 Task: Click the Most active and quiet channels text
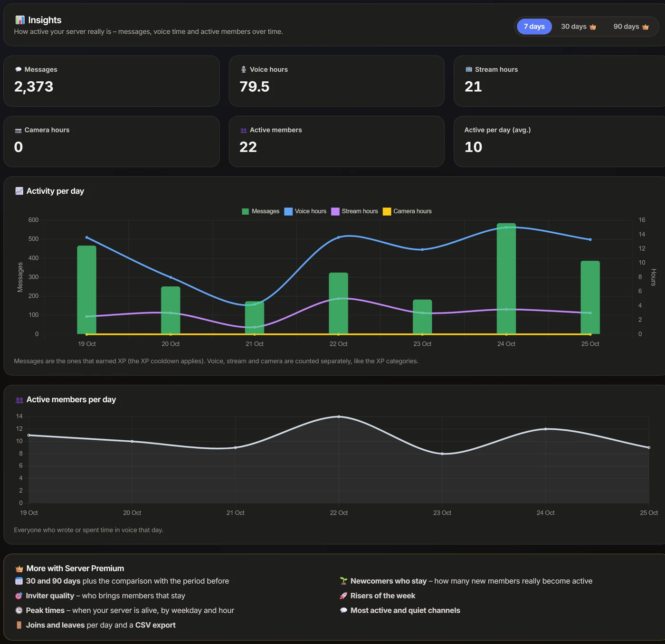coord(405,610)
